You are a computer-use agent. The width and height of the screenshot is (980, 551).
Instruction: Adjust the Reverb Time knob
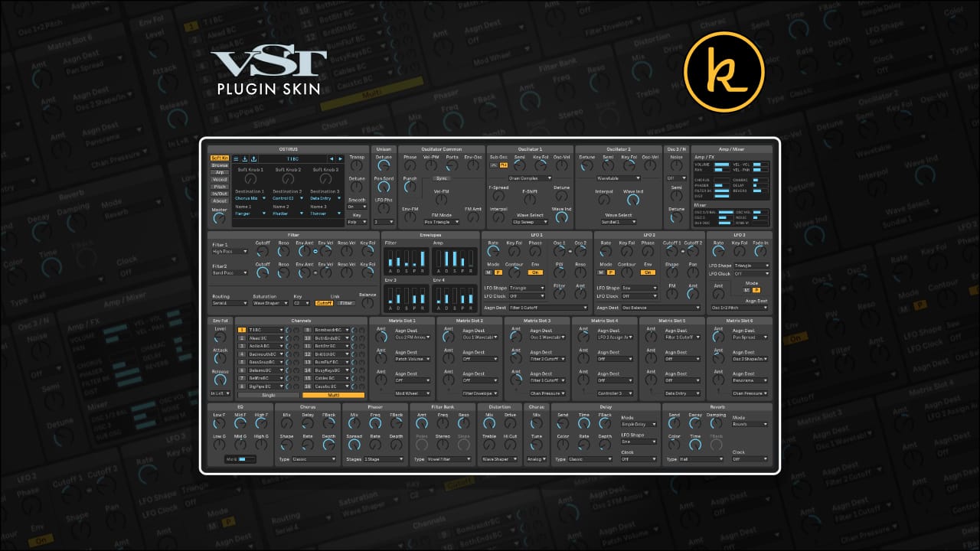(x=695, y=445)
